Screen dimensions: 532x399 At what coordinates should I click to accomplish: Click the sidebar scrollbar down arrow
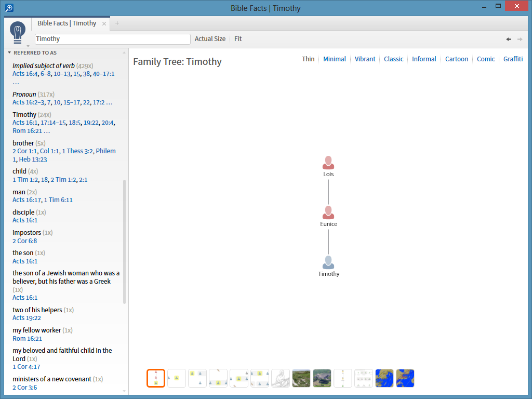(x=124, y=391)
